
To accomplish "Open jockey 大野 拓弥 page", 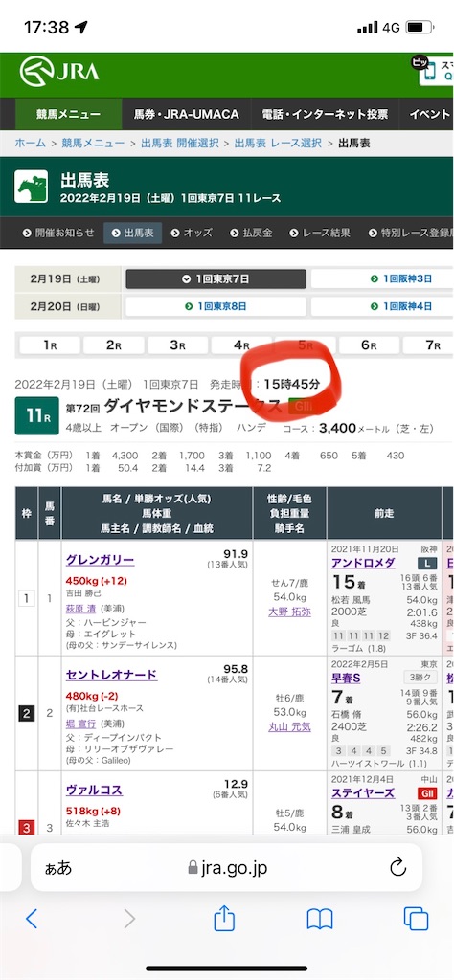I will point(289,612).
